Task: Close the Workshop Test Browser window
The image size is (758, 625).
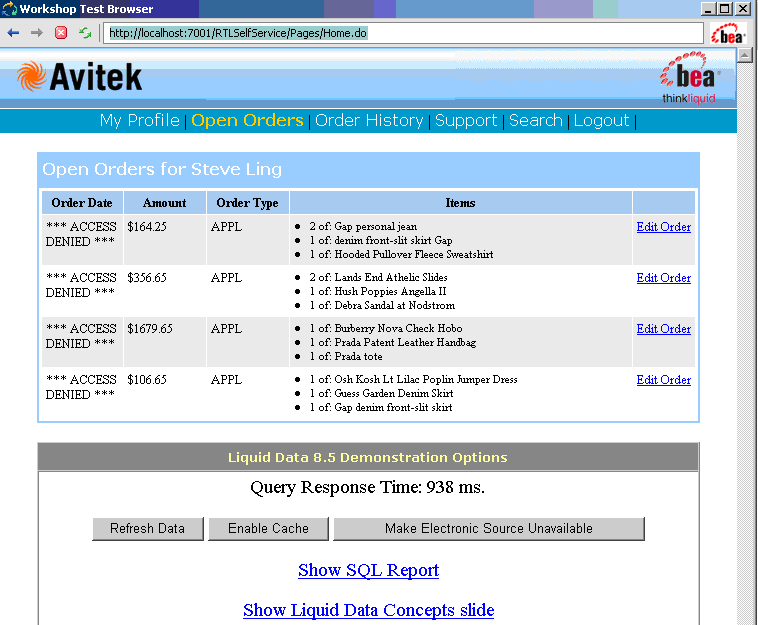Action: [743, 9]
